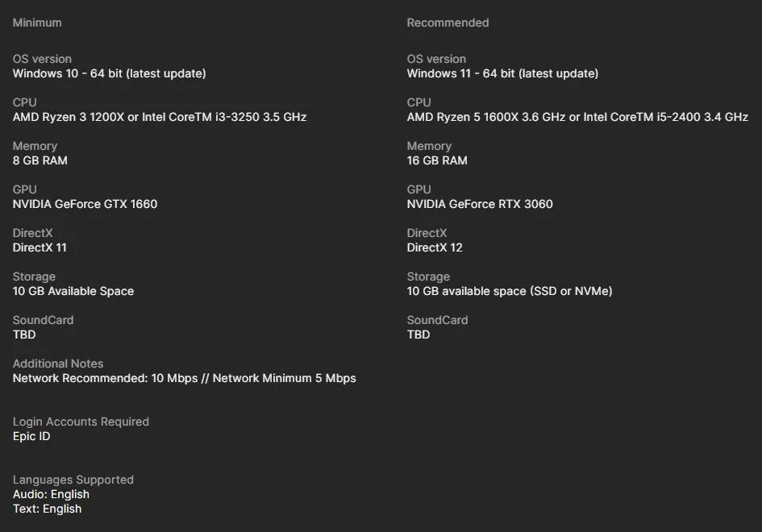Click the 8 GB RAM value
762x532 pixels.
40,160
